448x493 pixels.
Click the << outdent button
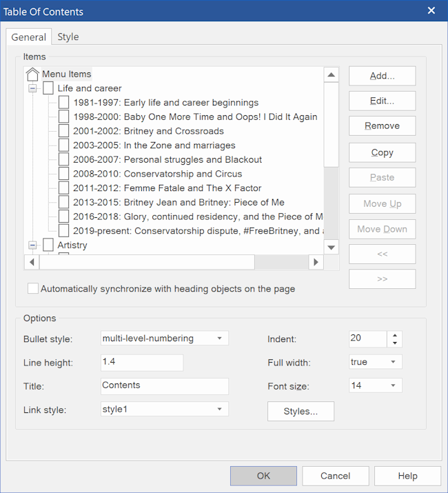pyautogui.click(x=383, y=254)
